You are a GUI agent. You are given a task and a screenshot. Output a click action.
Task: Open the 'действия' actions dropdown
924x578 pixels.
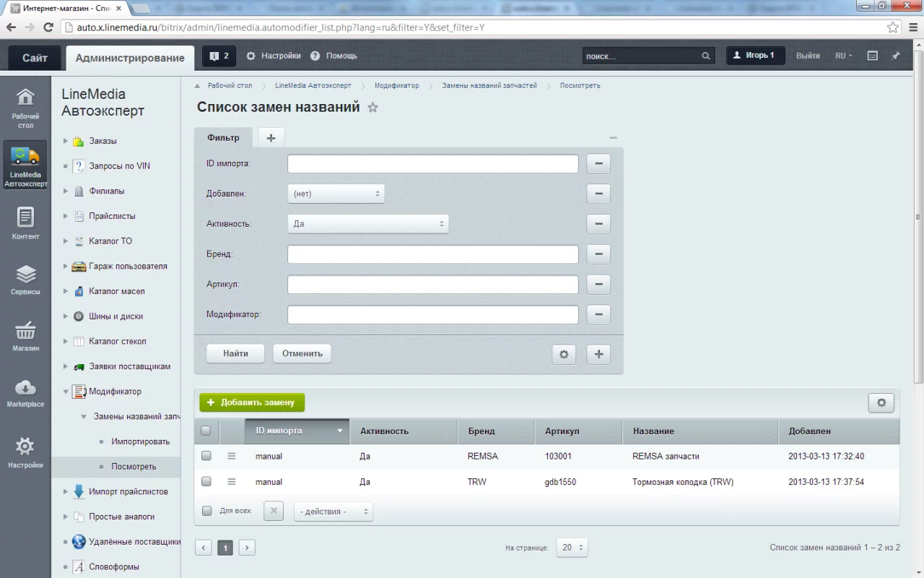334,512
